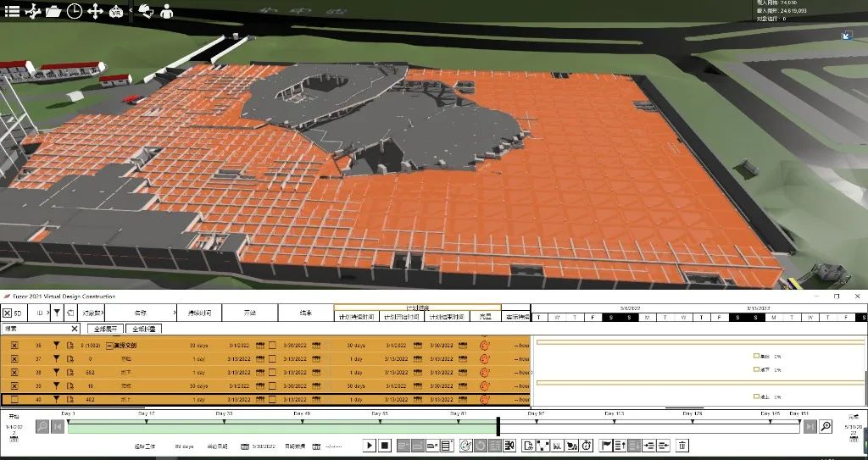
Task: Click the timeline progress bar at current position
Action: pos(498,427)
